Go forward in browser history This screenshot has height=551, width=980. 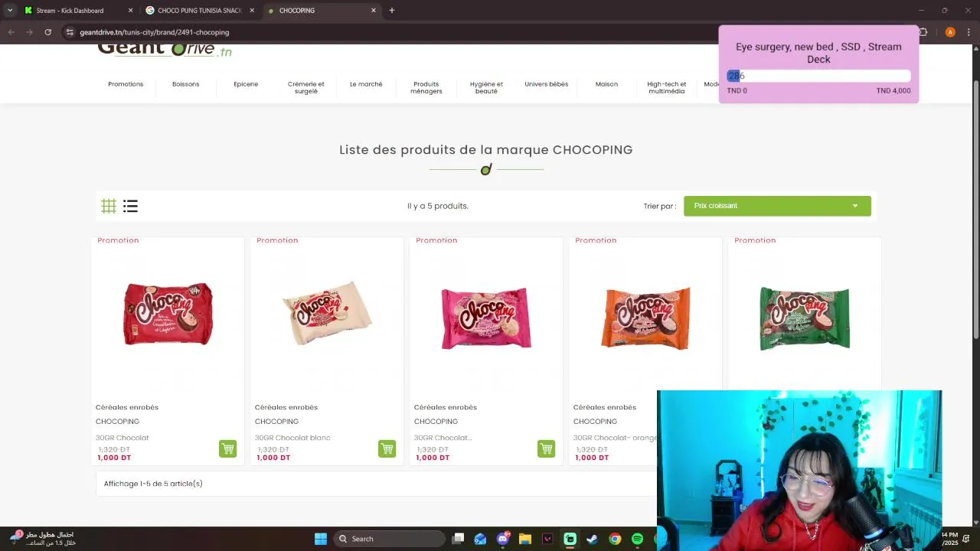(x=29, y=32)
